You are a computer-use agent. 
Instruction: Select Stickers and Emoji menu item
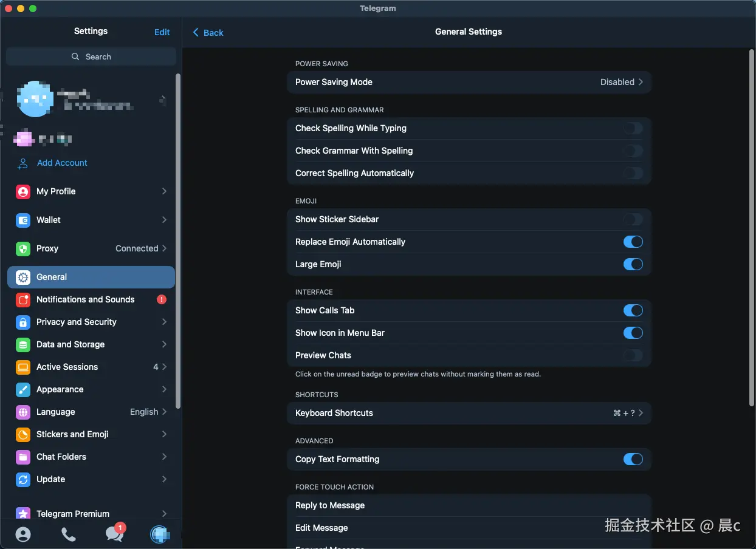[x=91, y=434]
